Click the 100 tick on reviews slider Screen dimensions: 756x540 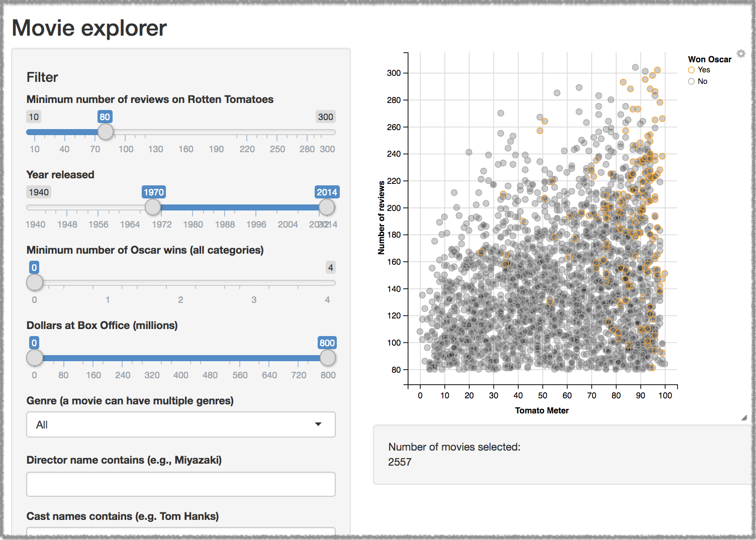pyautogui.click(x=126, y=149)
